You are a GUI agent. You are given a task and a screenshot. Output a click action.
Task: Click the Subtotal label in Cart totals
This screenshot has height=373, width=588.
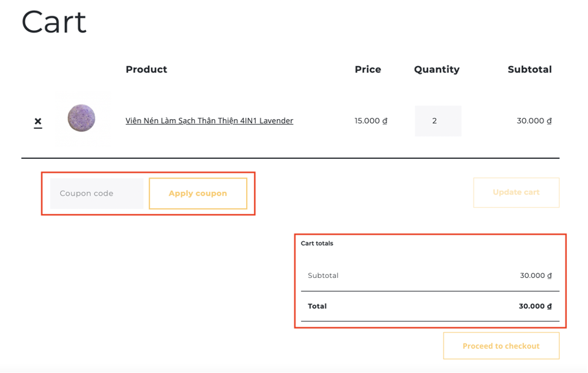point(323,276)
